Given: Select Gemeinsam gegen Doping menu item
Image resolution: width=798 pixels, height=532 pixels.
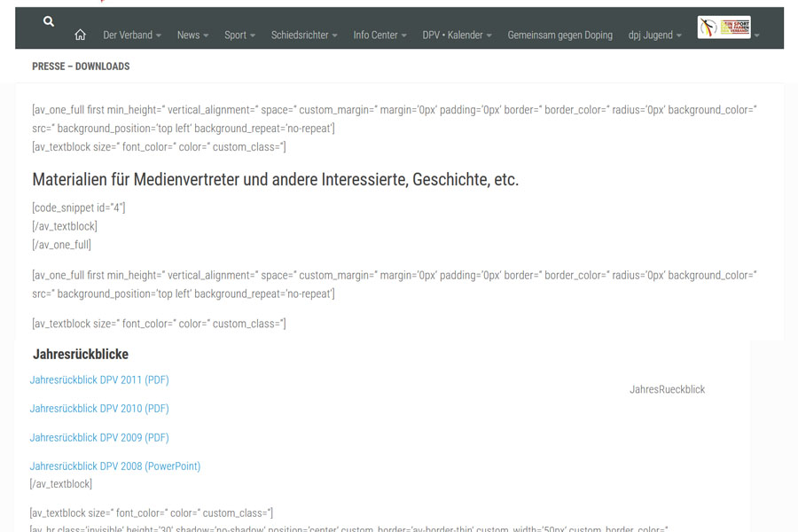Looking at the screenshot, I should 559,35.
